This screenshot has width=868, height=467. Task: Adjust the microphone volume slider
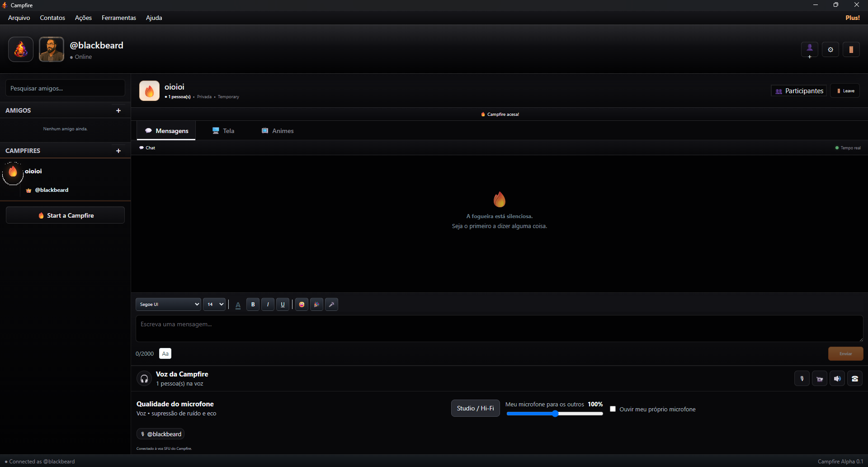pyautogui.click(x=555, y=414)
